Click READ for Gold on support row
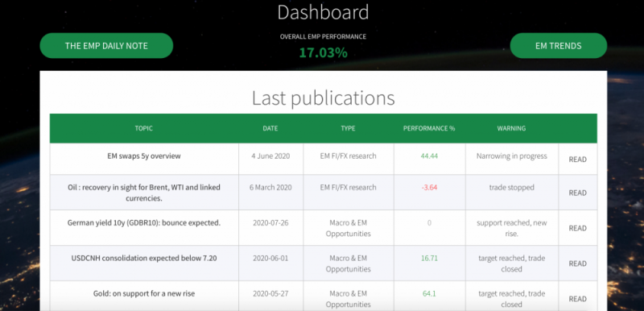 coord(577,299)
